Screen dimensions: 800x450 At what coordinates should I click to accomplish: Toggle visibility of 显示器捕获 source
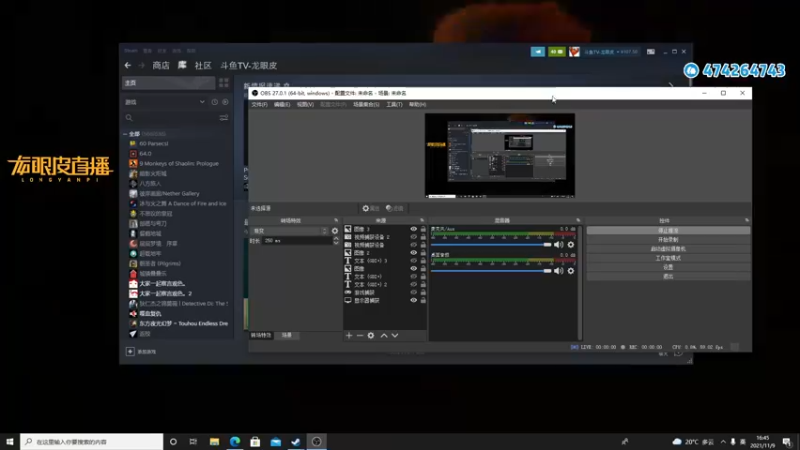(x=413, y=301)
